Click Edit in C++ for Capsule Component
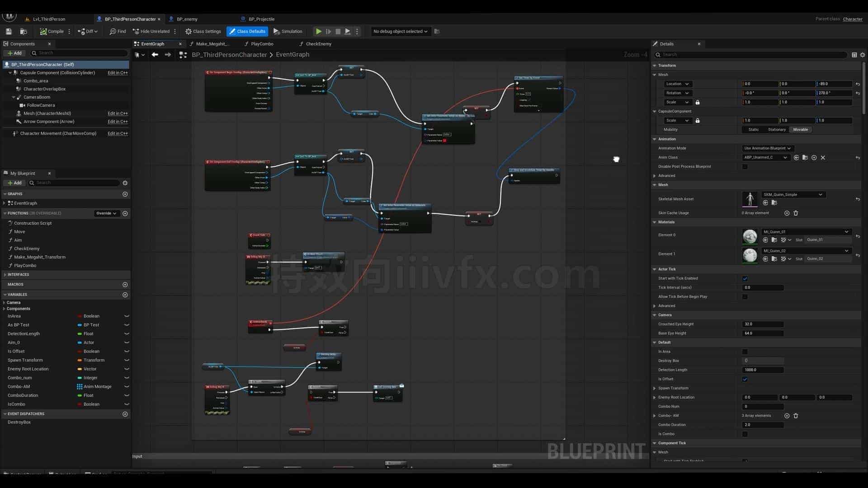868x488 pixels. 118,73
